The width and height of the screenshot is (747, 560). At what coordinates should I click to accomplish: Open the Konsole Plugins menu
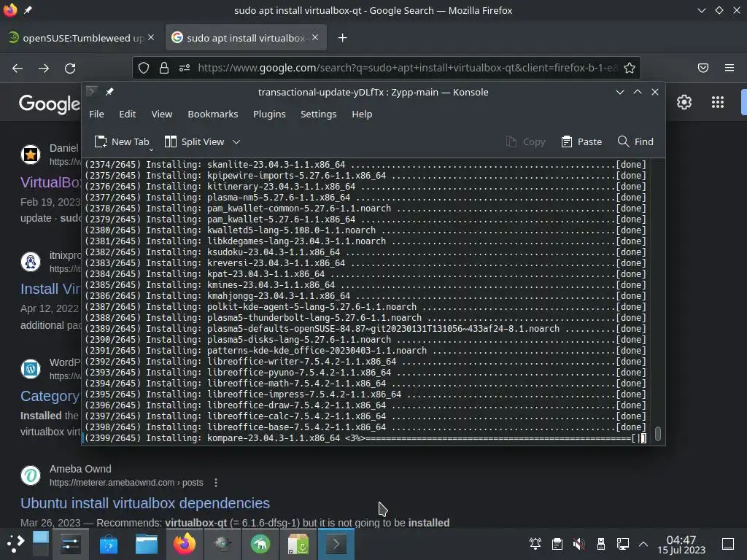[x=269, y=114]
